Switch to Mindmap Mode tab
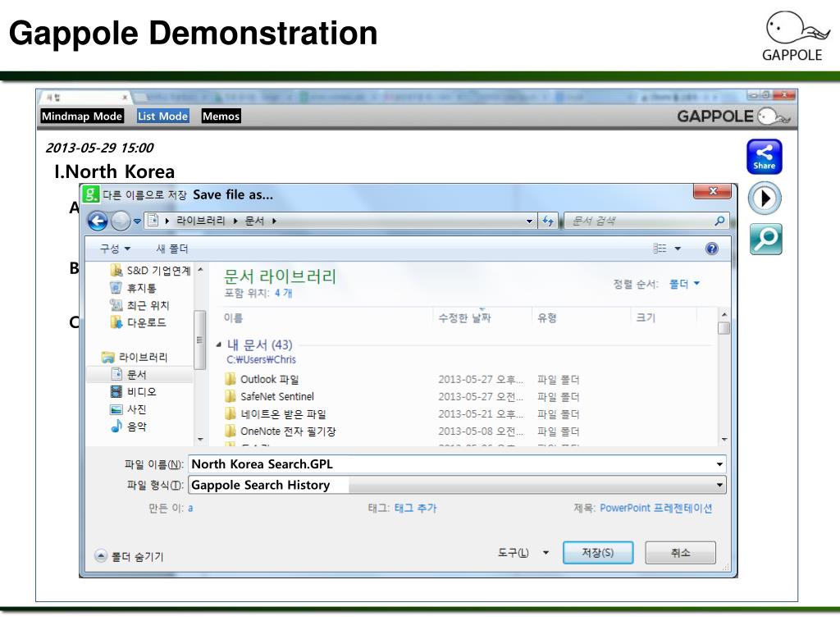Viewport: 840px width, 630px height. [82, 116]
